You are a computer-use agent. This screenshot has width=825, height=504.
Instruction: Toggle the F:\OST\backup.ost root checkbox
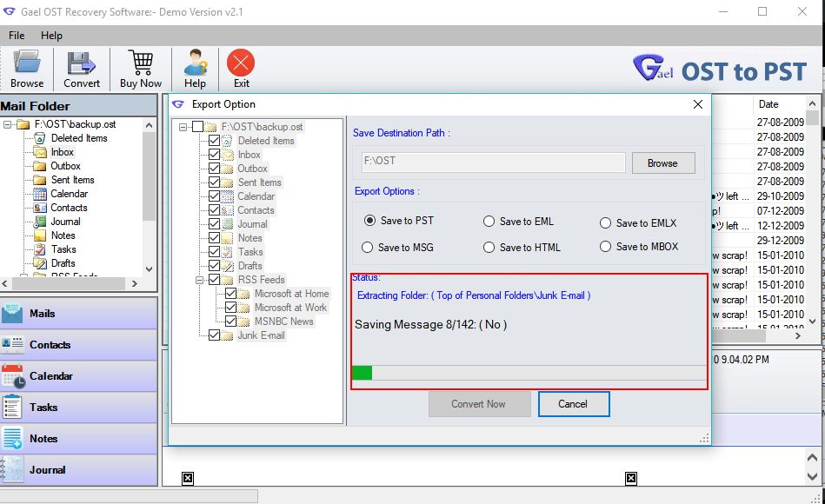pyautogui.click(x=198, y=127)
